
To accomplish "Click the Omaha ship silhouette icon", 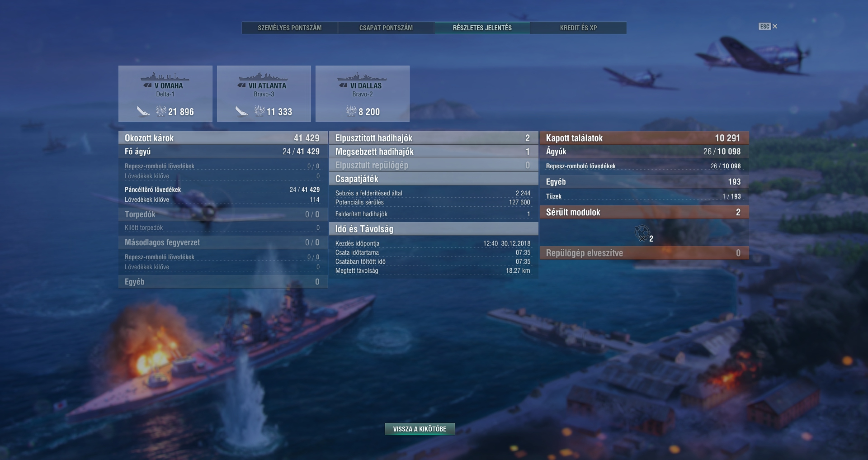I will pyautogui.click(x=165, y=76).
